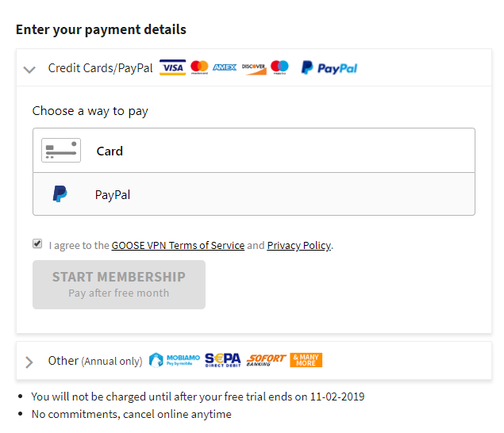Click the PayPal logo in header

click(x=329, y=67)
